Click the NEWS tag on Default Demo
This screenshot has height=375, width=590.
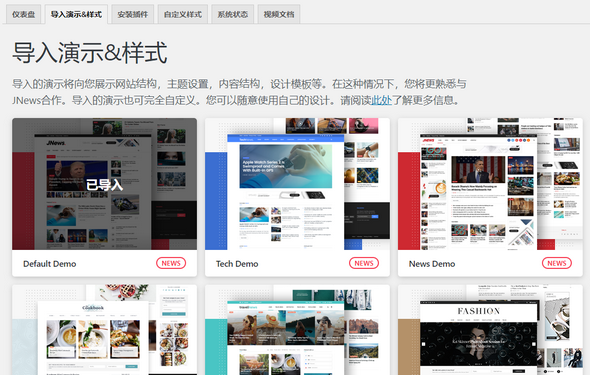[171, 263]
